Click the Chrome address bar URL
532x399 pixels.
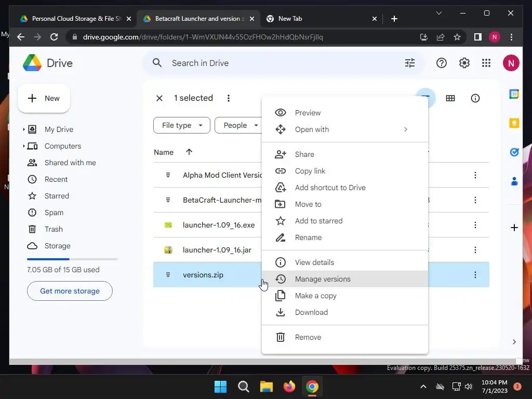(x=203, y=37)
